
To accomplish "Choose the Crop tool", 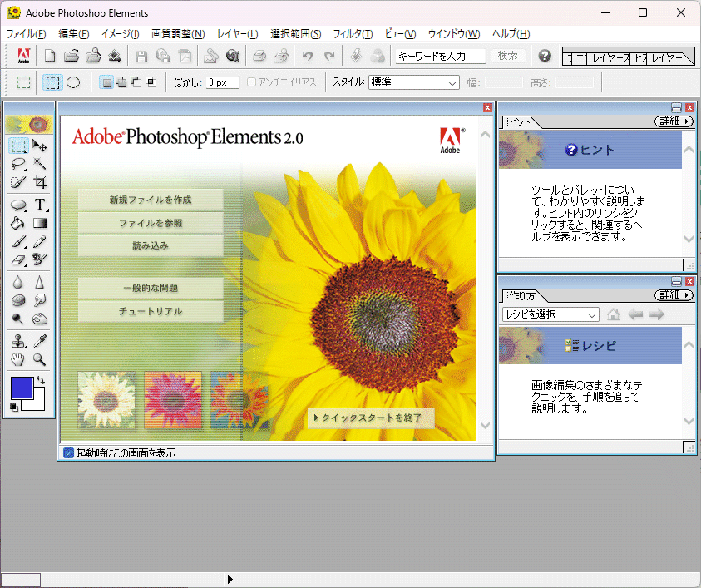I will click(x=39, y=182).
